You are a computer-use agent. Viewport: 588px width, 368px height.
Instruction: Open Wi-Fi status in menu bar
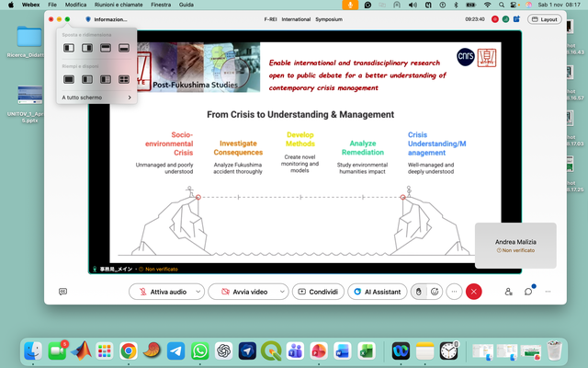click(488, 5)
